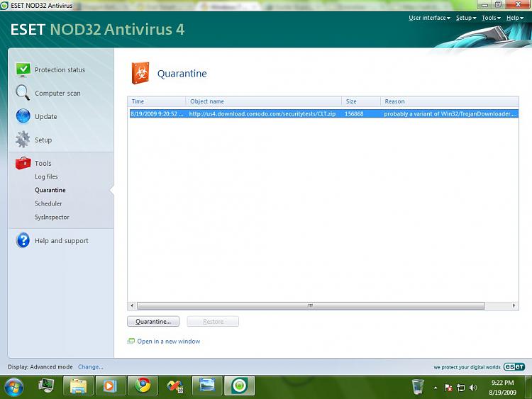The width and height of the screenshot is (532, 399).
Task: Click the ESET logo at bottom right
Action: coord(514,367)
